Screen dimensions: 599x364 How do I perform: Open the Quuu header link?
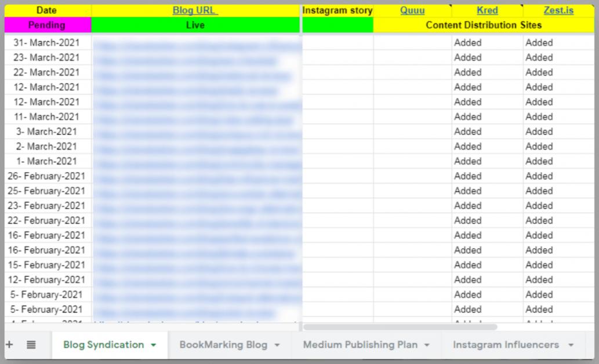pos(412,10)
